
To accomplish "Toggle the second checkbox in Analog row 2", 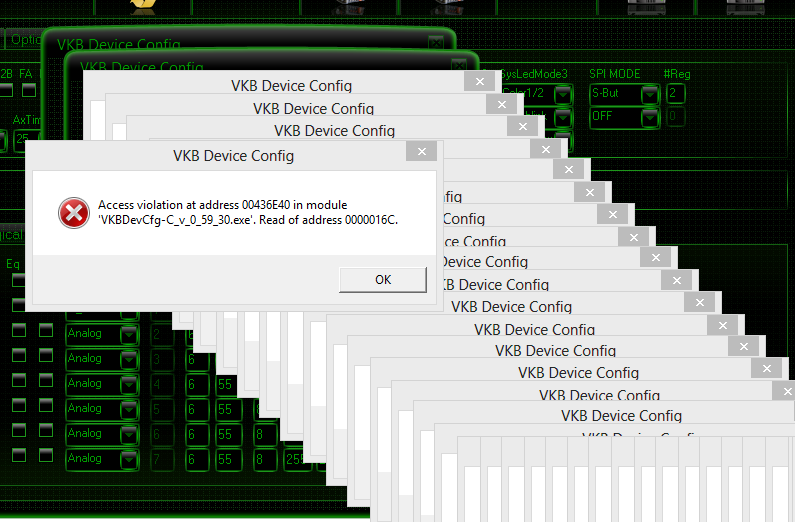I will click(46, 330).
